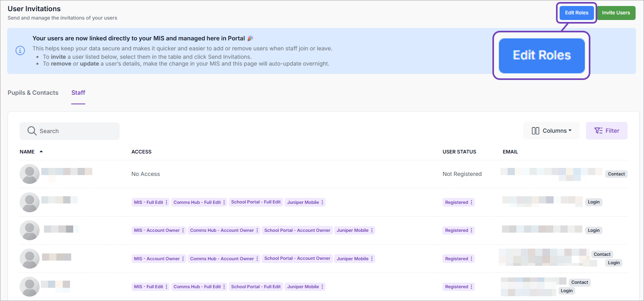Image resolution: width=644 pixels, height=301 pixels.
Task: Click the first School Portal - Full Edit tag
Action: click(x=256, y=202)
